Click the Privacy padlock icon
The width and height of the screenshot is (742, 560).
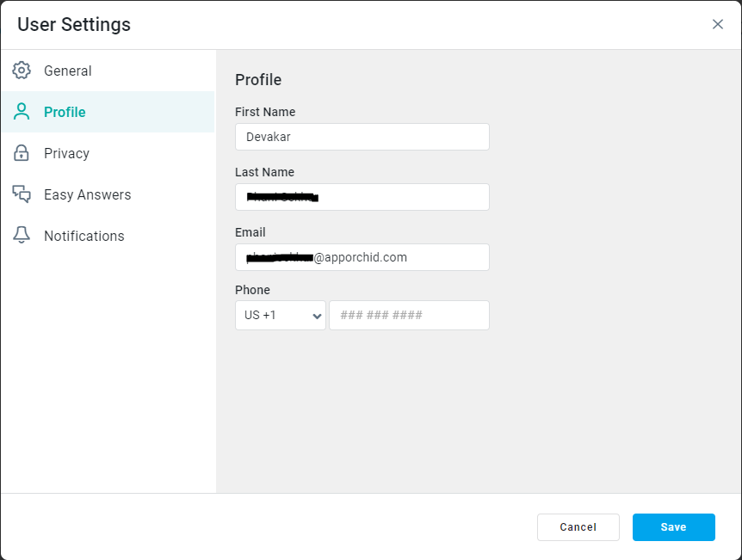tap(22, 153)
